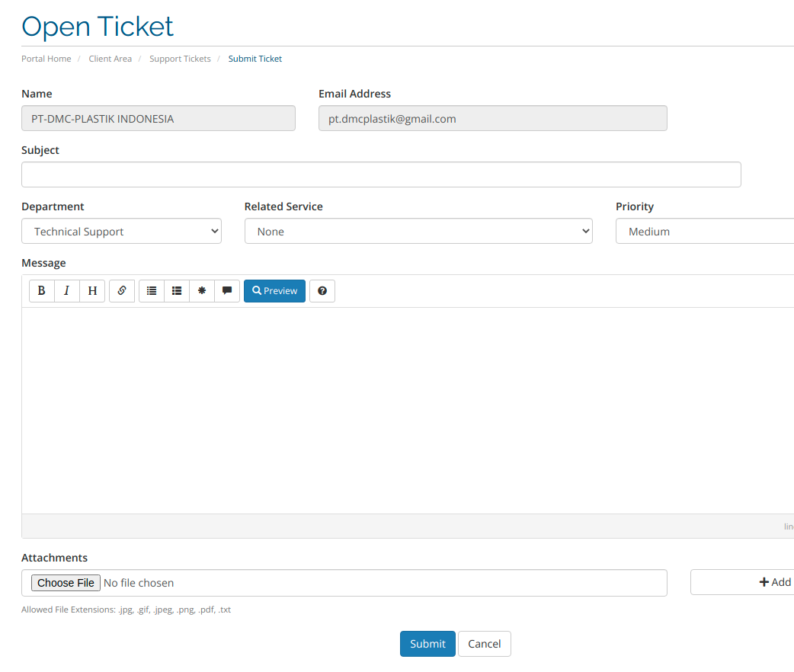Click Choose File to attach a file
This screenshot has width=794, height=672.
click(x=66, y=583)
